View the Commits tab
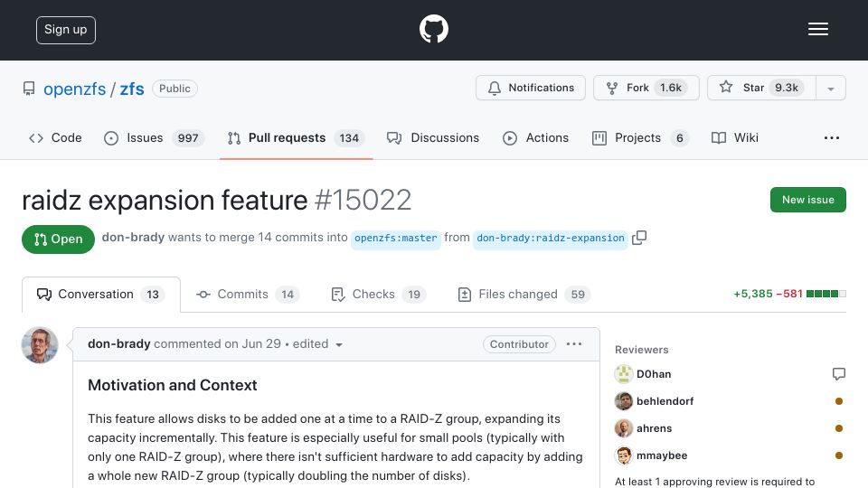The image size is (868, 488). pyautogui.click(x=248, y=295)
